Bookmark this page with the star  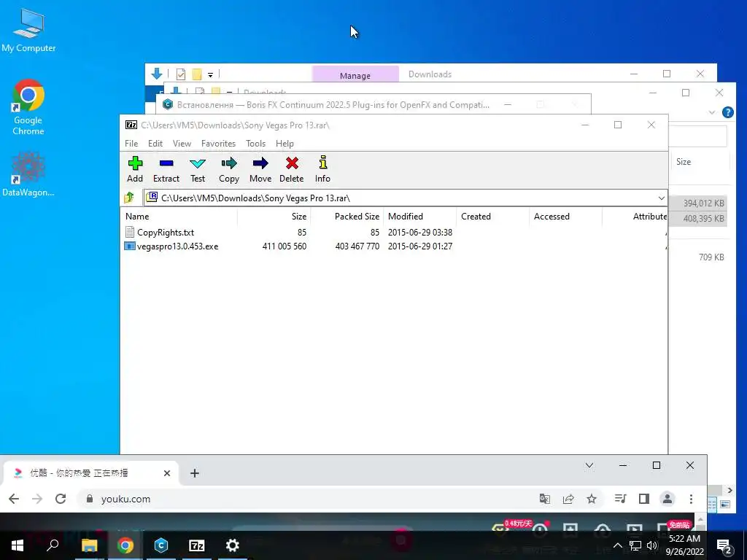point(591,499)
